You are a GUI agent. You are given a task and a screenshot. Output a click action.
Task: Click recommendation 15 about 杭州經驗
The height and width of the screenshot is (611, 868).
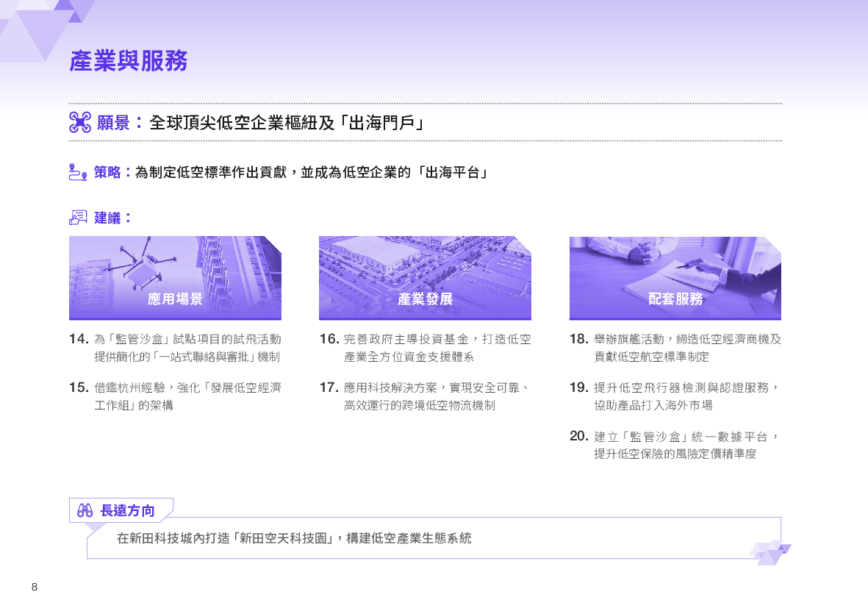pos(175,396)
